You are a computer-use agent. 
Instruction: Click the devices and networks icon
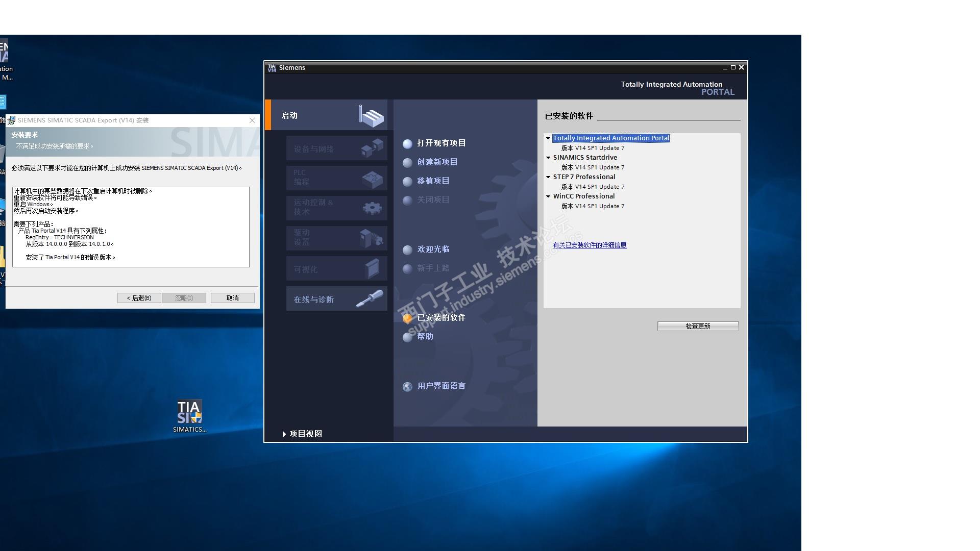click(x=372, y=148)
